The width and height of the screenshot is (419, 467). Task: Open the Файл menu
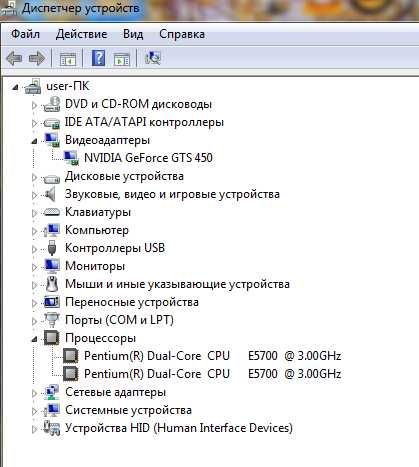(25, 34)
